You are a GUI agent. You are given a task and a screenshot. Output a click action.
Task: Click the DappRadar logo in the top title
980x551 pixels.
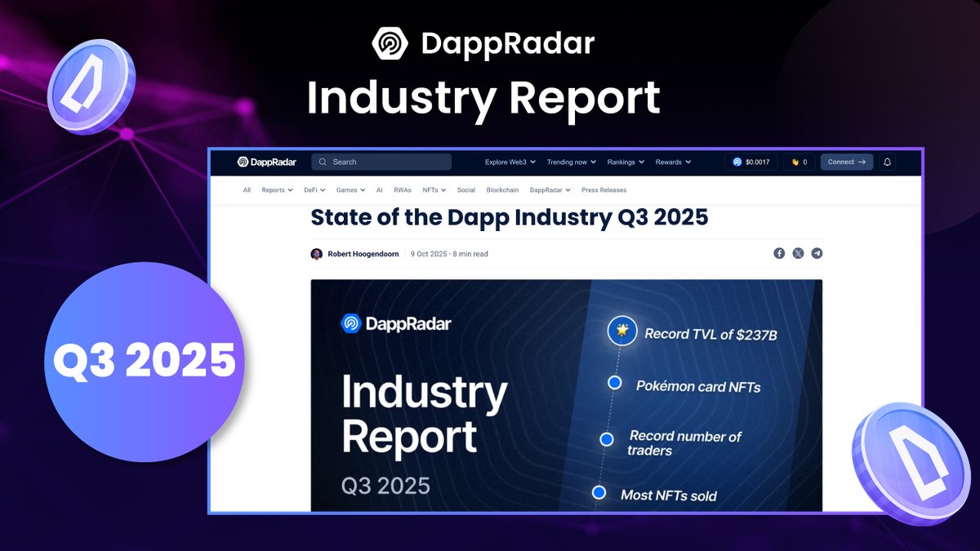coord(483,43)
